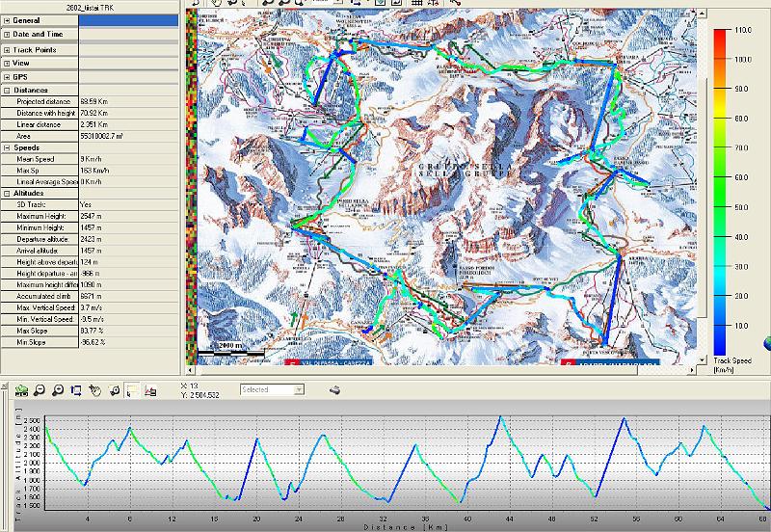
Task: Expand the General section
Action: point(7,20)
